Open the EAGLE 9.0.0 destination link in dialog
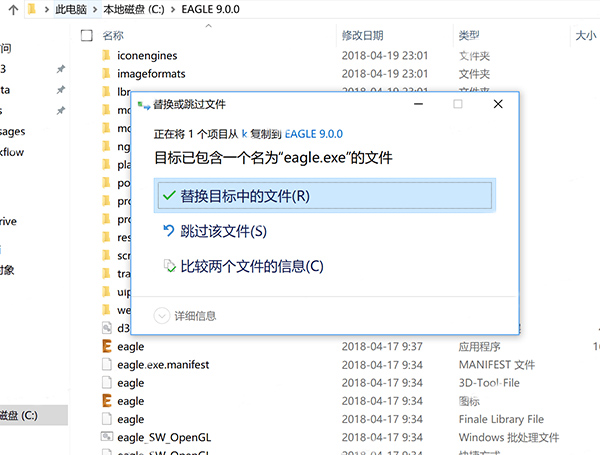The image size is (600, 455). pos(314,134)
